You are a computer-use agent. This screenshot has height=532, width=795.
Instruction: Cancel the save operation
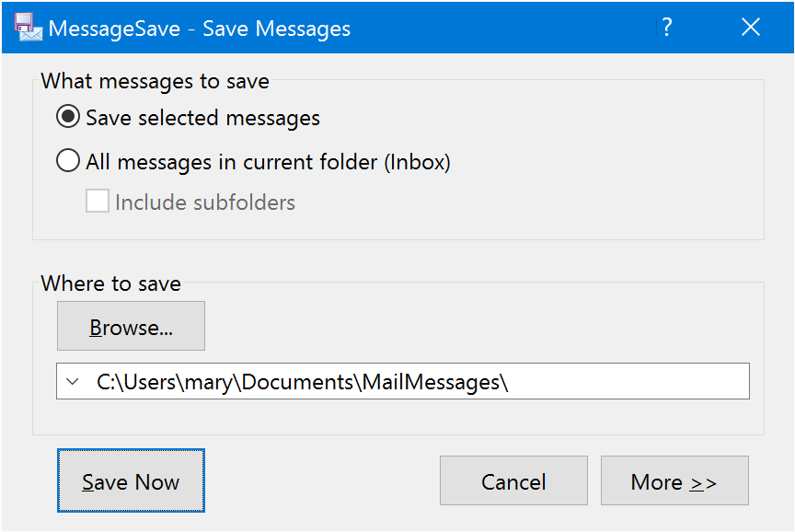coord(513,482)
